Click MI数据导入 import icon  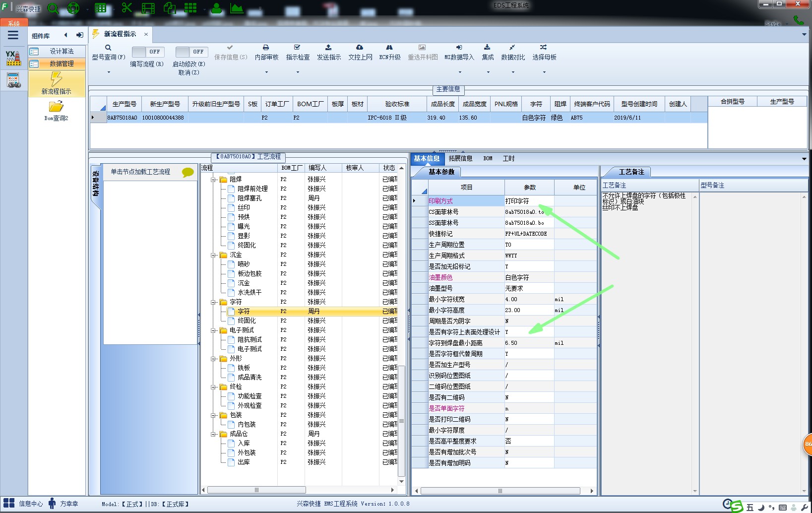tap(459, 53)
